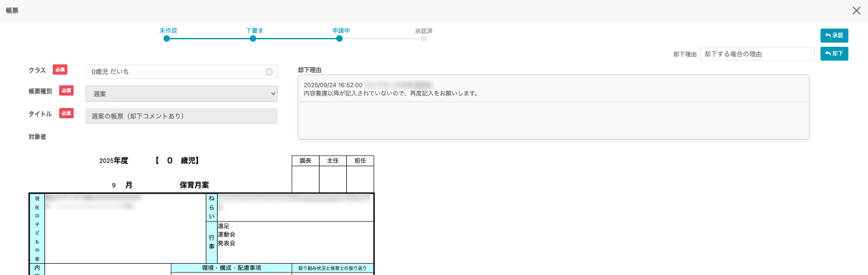868x275 pixels.
Task: Select the 申請中 progress step dot
Action: (339, 39)
